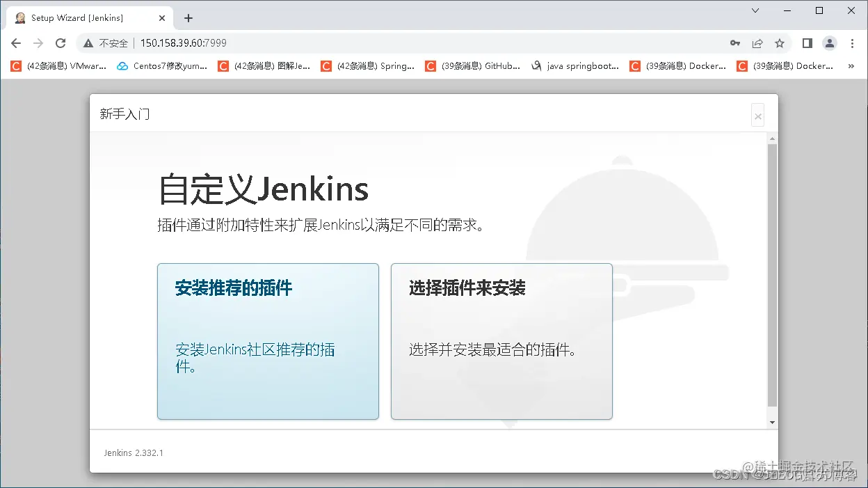Screen dimensions: 868x488
Task: Open the first (39条消息) Docker... bookmark
Action: [x=677, y=66]
